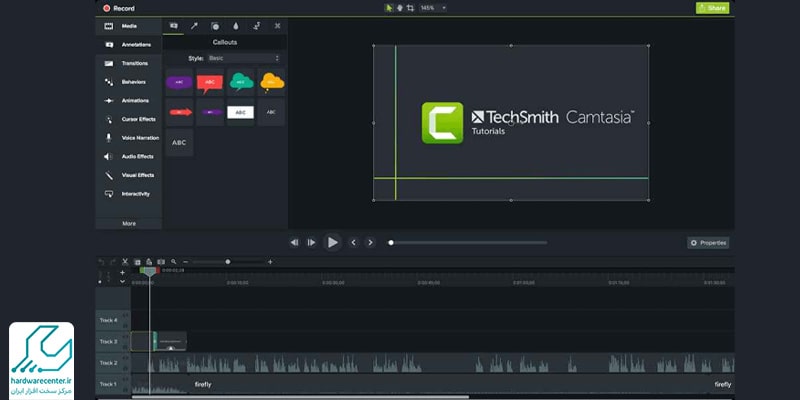Select the pan hand tool
Viewport: 800px width, 400px height.
[x=399, y=8]
